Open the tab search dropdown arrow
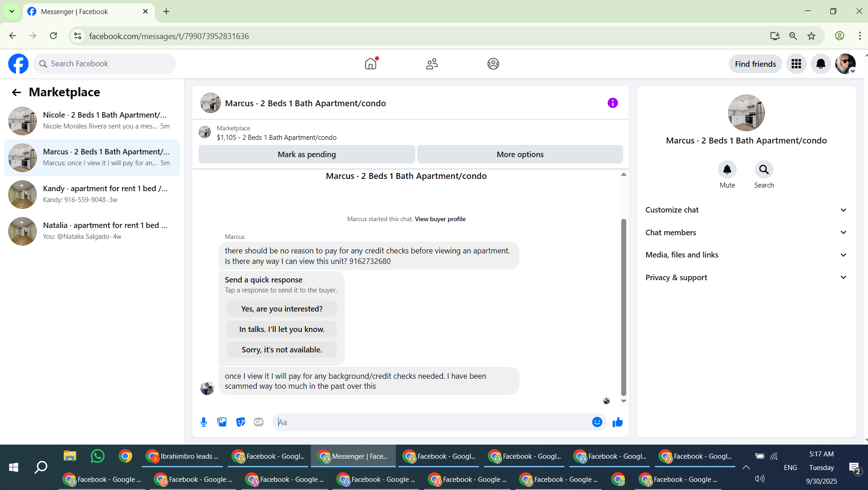This screenshot has height=490, width=868. pyautogui.click(x=12, y=11)
